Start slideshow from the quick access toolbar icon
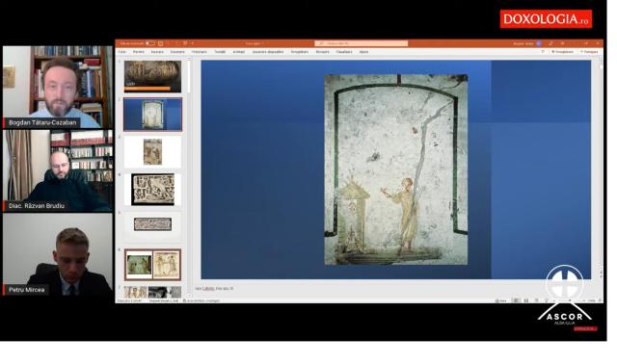 185,43
